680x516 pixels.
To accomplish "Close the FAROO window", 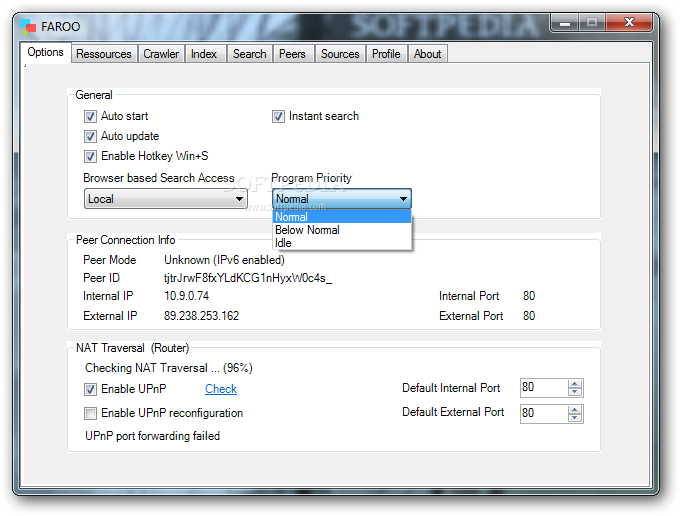I will click(629, 22).
